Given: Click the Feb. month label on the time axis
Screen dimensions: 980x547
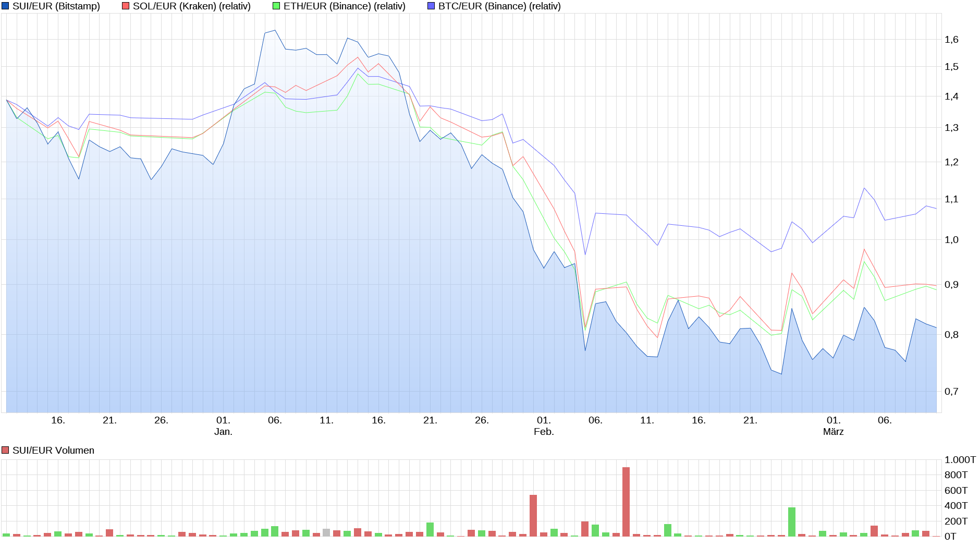Looking at the screenshot, I should coord(544,432).
